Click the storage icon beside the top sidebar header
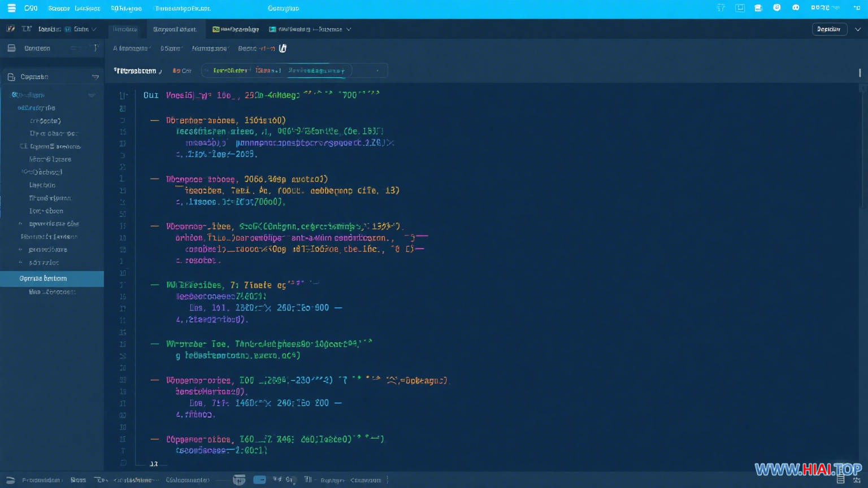The height and width of the screenshot is (488, 868). [x=11, y=48]
